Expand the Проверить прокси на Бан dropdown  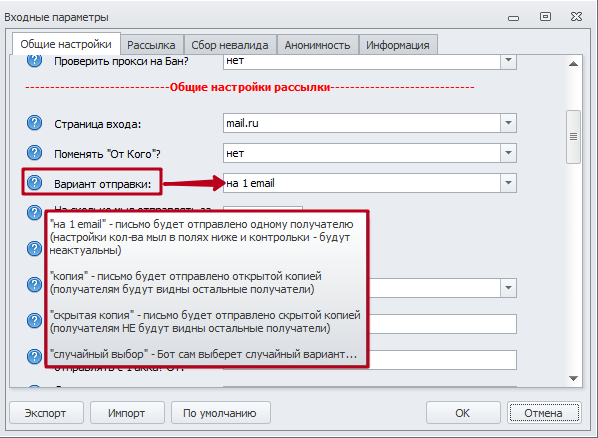click(x=508, y=61)
